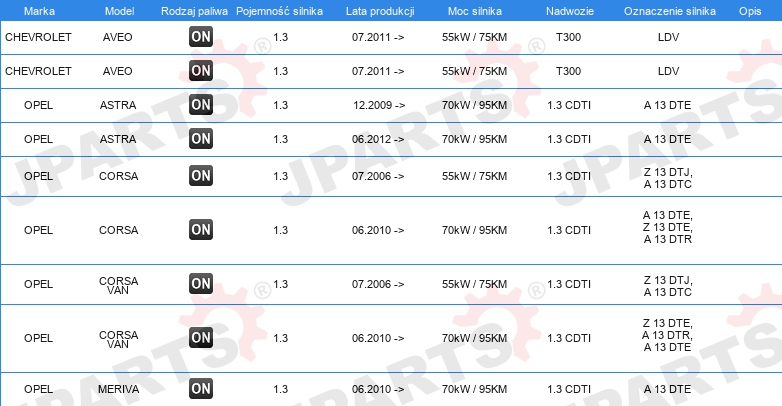Image resolution: width=782 pixels, height=406 pixels.
Task: Select CORSA model in the 06.2010 row
Action: (118, 230)
